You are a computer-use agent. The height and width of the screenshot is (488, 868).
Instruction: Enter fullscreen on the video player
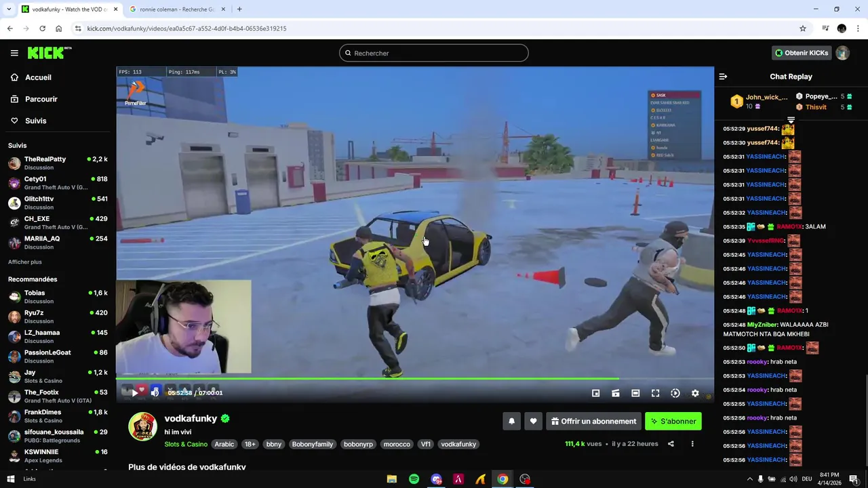655,393
